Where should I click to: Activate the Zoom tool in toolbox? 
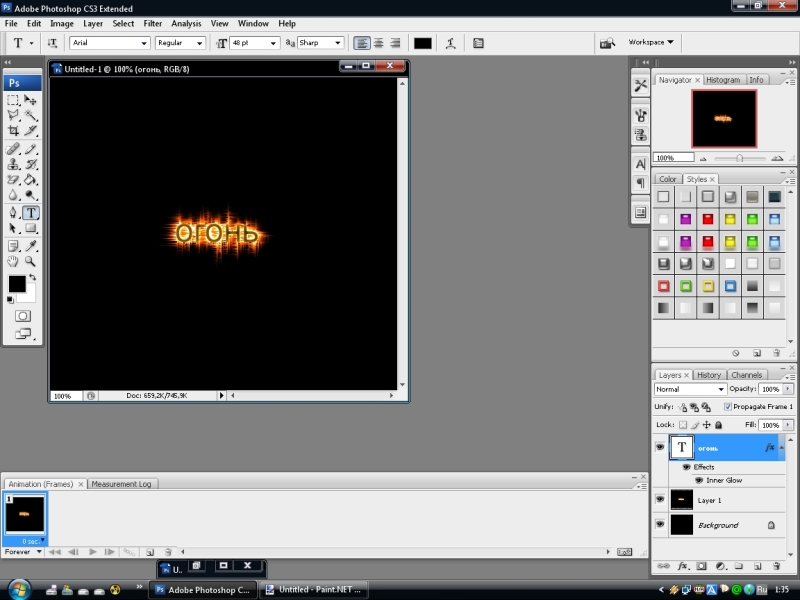(31, 261)
